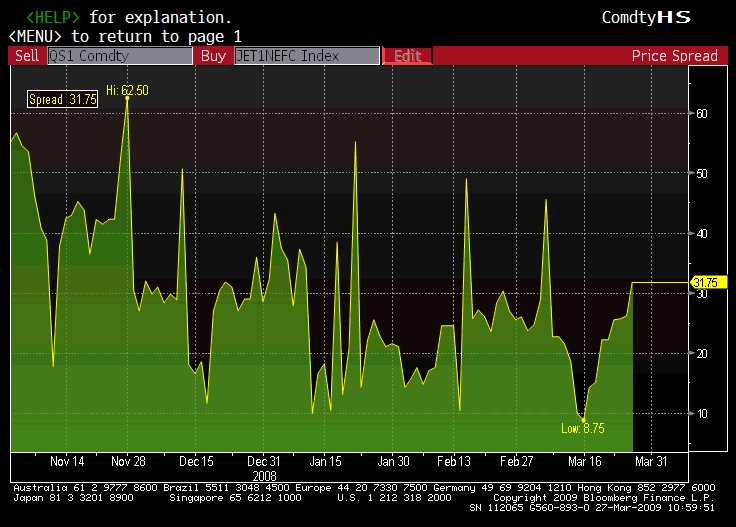
Task: Click the Copyright 2009 Bloomberg Finance L.P. text
Action: click(604, 497)
